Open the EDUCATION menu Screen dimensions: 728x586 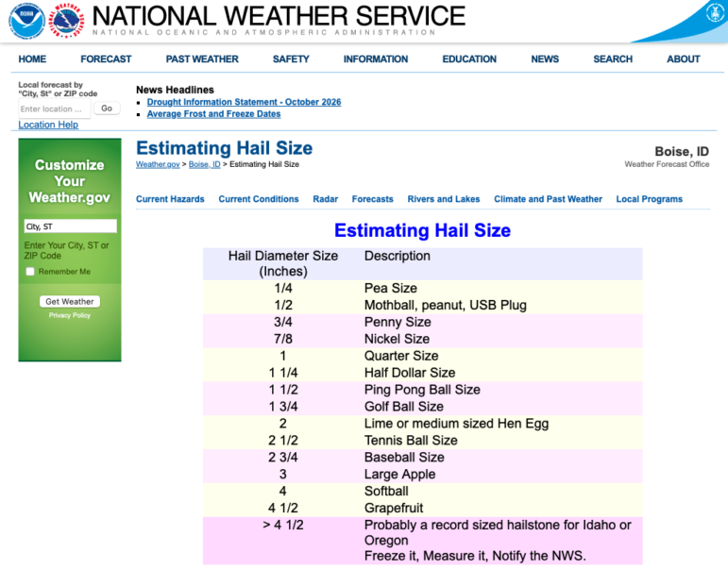[x=469, y=59]
